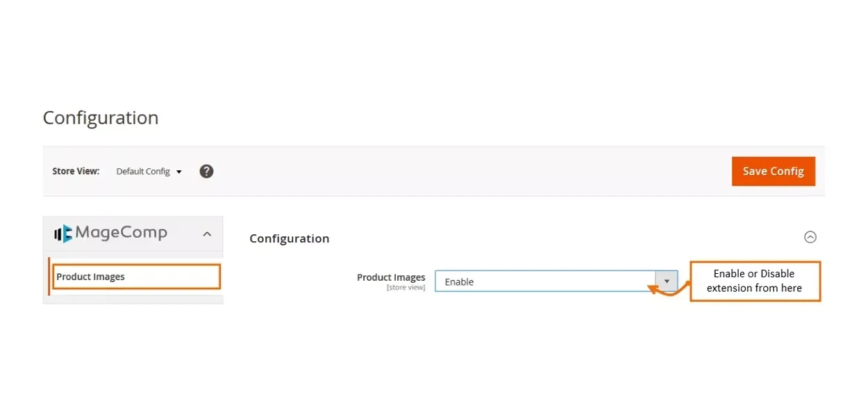Select the Product Images sidebar menu item
The height and width of the screenshot is (417, 868).
coord(136,277)
